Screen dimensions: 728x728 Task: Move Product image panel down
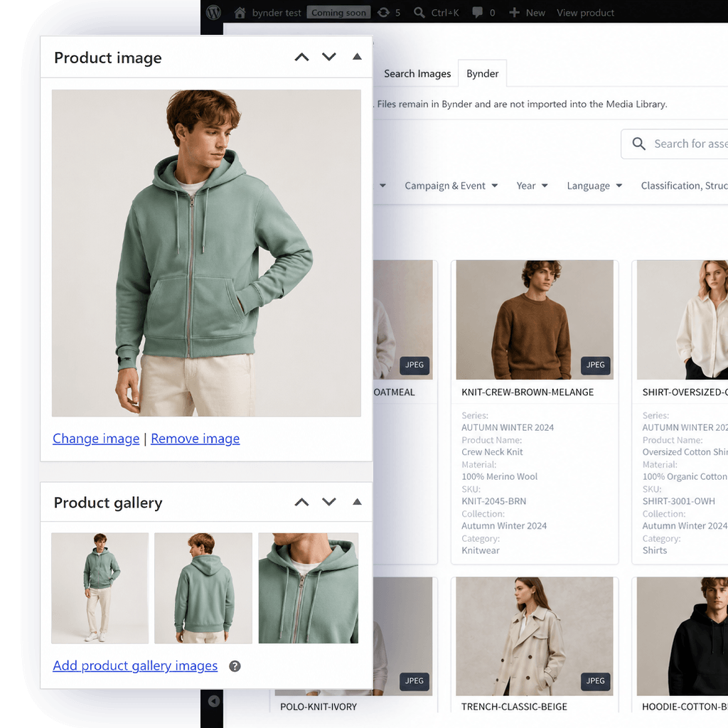click(x=329, y=57)
